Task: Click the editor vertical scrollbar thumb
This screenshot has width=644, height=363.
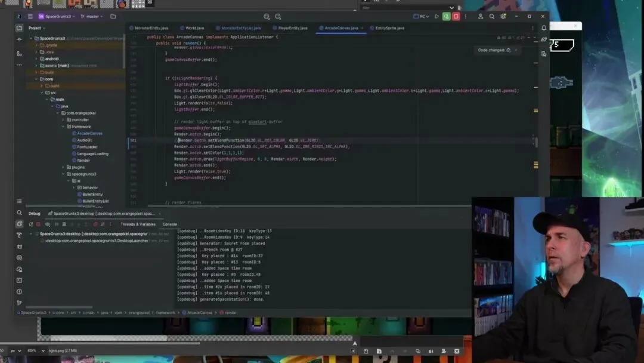Action: pyautogui.click(x=537, y=142)
